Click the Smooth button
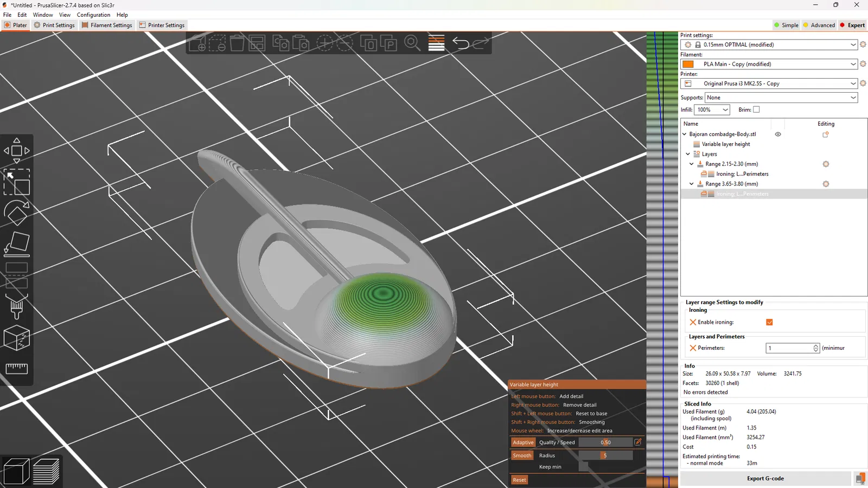This screenshot has width=868, height=488. [522, 455]
